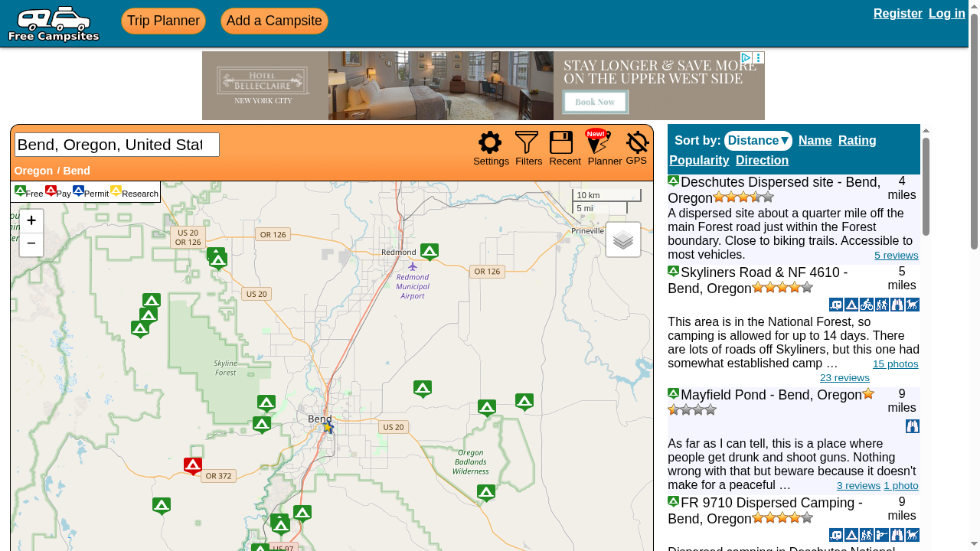Viewport: 980px width, 551px height.
Task: Click the red pay campsite marker near OR 372
Action: (193, 465)
